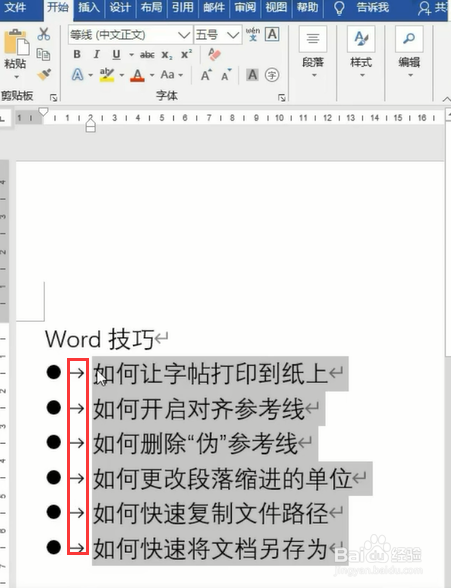This screenshot has height=588, width=451.
Task: Expand highlight color dropdown arrow
Action: [x=121, y=75]
